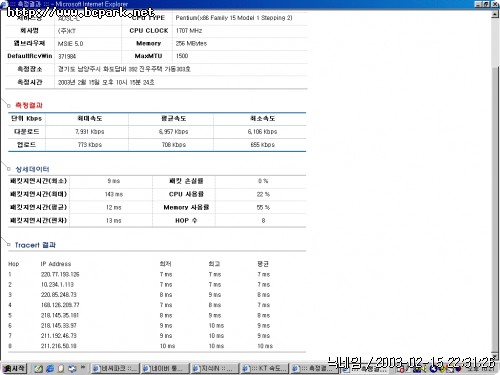Launch Internet Explorer from quick launch

(x=50, y=368)
